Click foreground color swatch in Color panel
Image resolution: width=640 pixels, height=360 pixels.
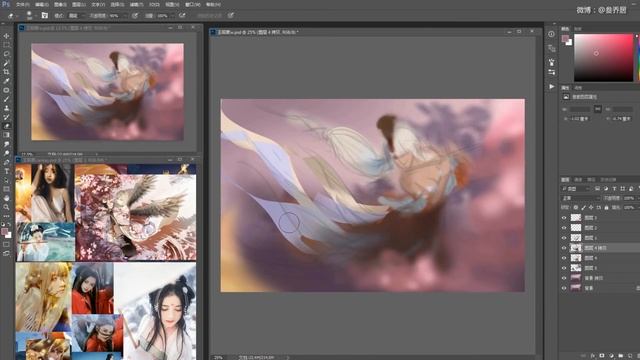click(565, 38)
